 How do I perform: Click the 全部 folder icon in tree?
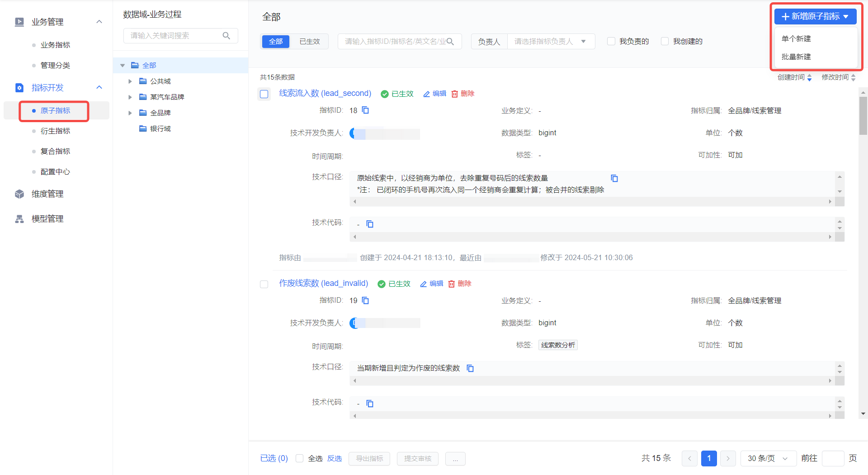(135, 65)
